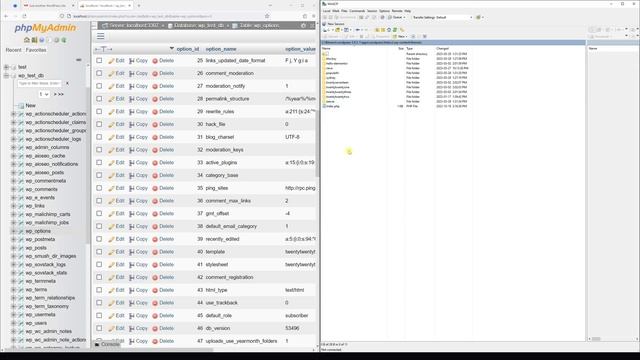Open the Session menu in WinSCP
The height and width of the screenshot is (360, 640).
coord(372,11)
